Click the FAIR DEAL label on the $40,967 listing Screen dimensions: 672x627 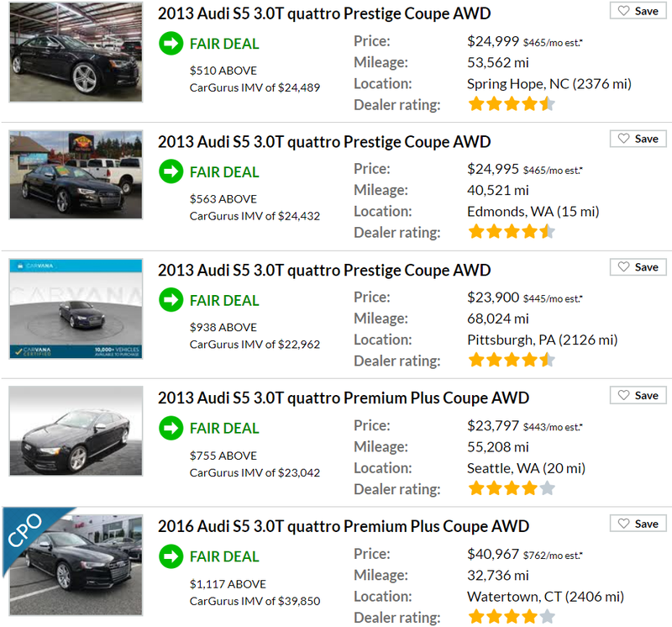click(x=224, y=556)
